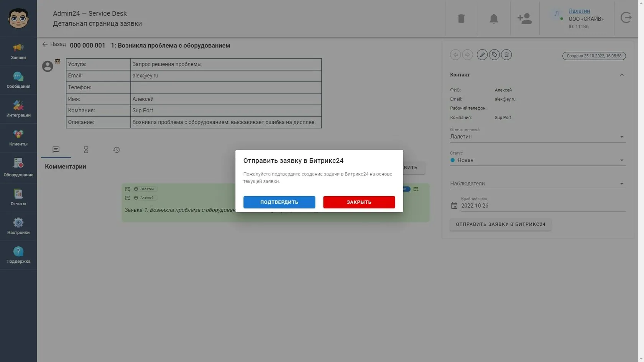Open Настройки section in sidebar

coord(18,226)
